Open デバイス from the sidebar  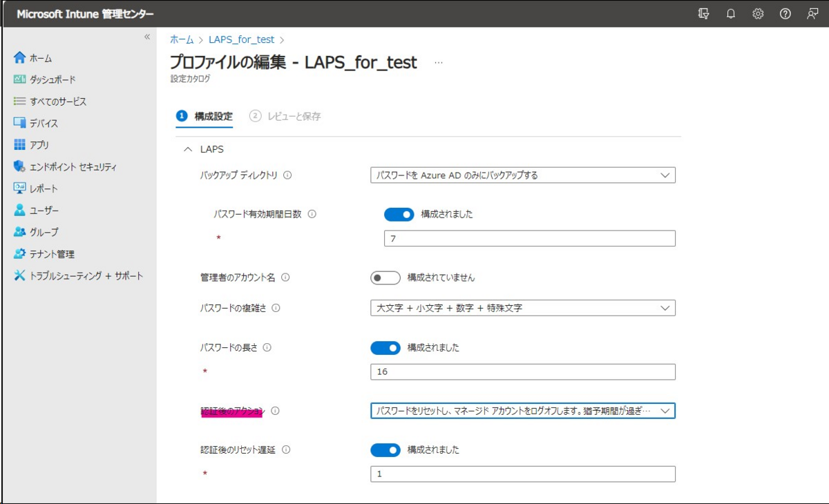[x=44, y=124]
